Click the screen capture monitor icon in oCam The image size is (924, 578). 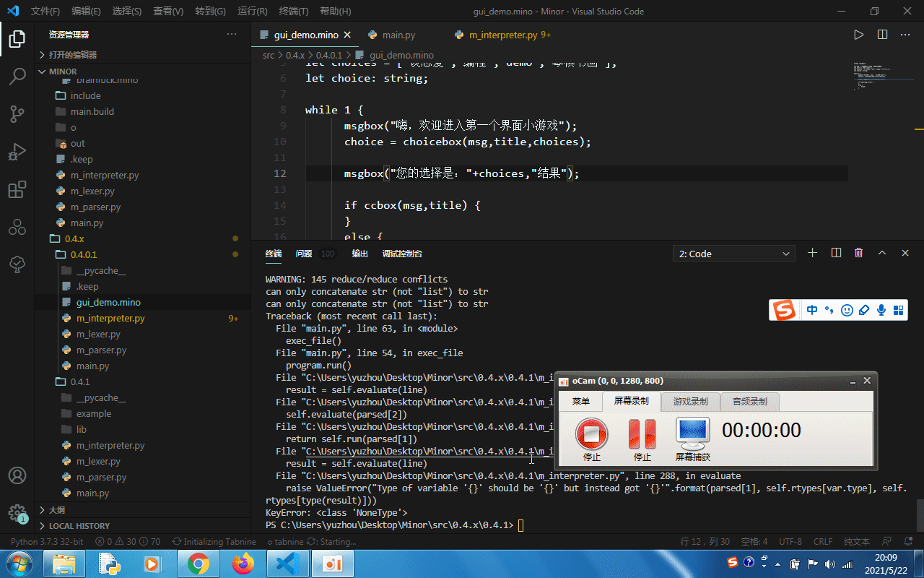693,433
